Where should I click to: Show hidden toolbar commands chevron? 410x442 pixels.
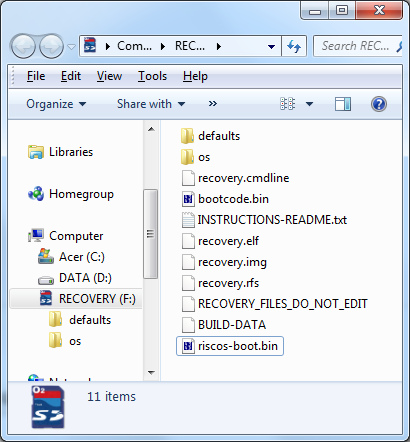(x=213, y=104)
